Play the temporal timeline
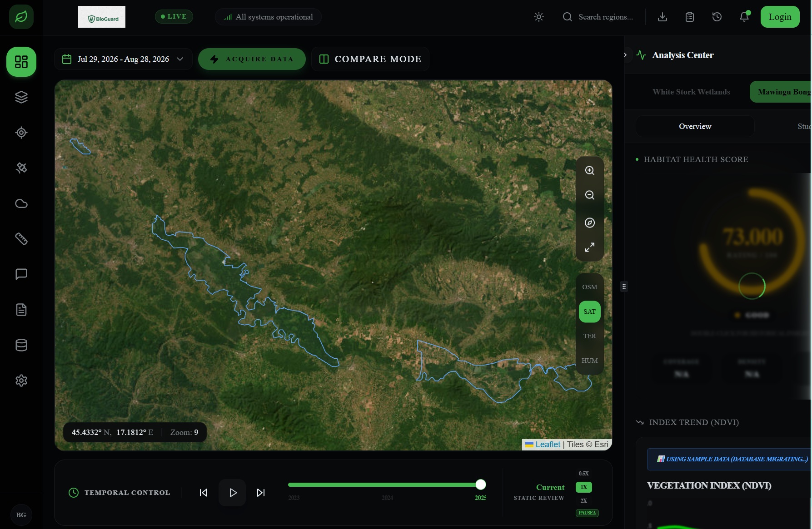This screenshot has height=529, width=812. coord(232,493)
